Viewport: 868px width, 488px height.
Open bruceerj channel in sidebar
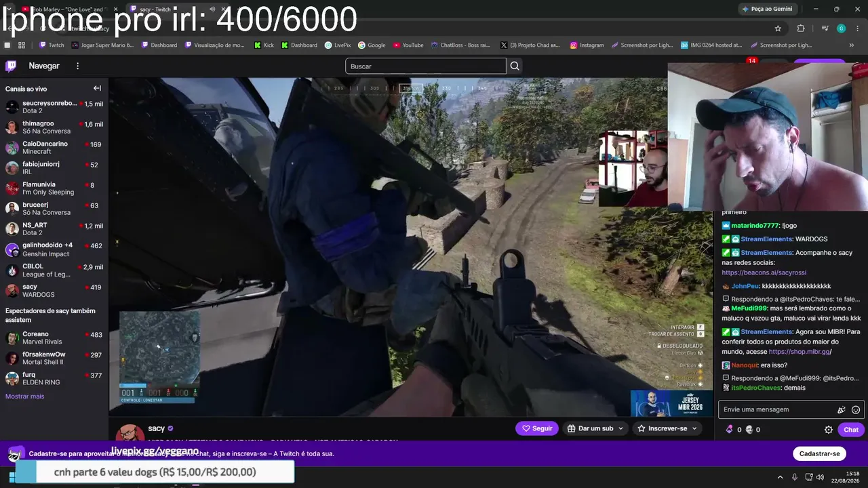pyautogui.click(x=54, y=209)
